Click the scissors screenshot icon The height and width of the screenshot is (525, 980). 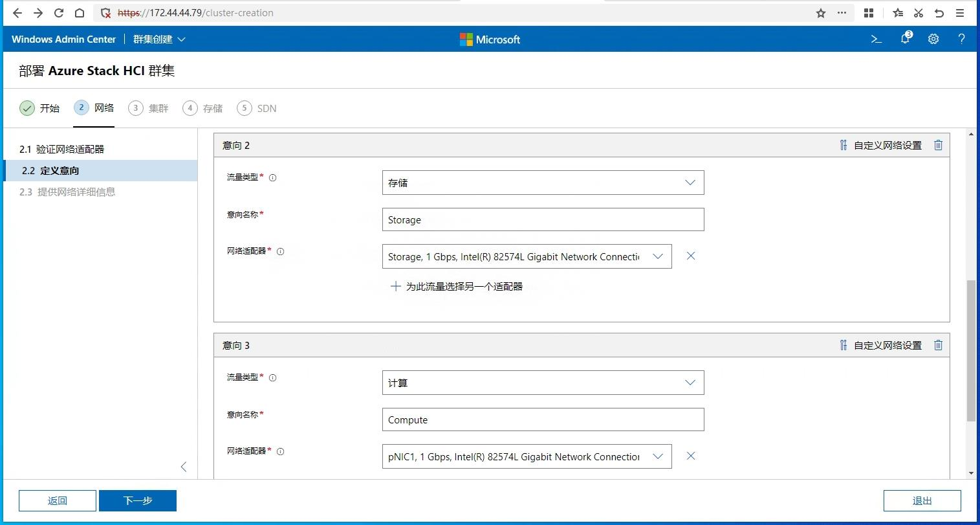[919, 13]
